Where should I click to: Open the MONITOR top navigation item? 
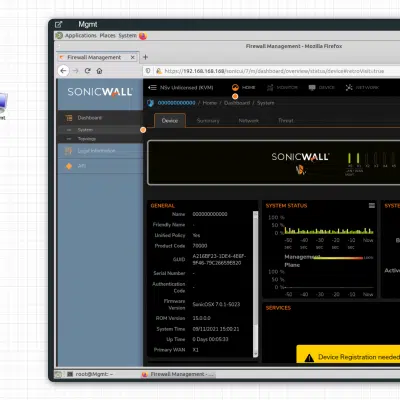(x=282, y=87)
